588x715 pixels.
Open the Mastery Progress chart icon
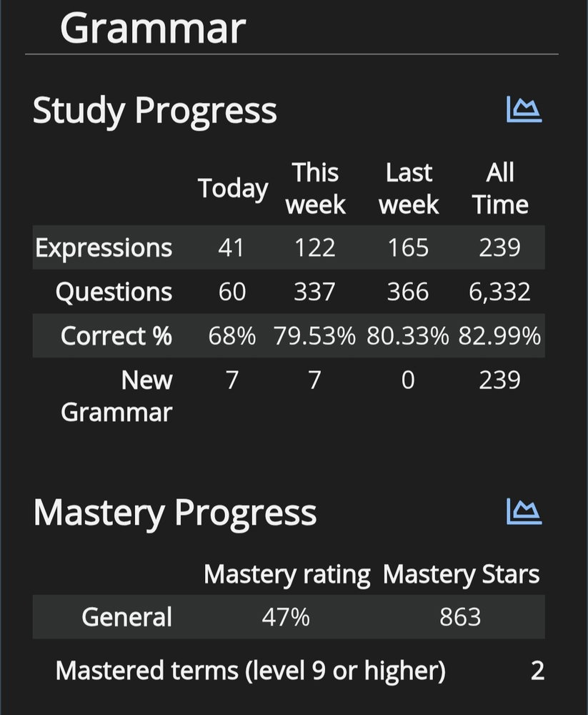click(524, 512)
